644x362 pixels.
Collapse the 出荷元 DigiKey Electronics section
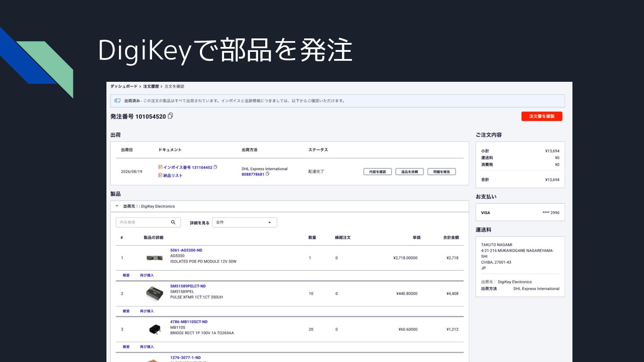pyautogui.click(x=117, y=206)
